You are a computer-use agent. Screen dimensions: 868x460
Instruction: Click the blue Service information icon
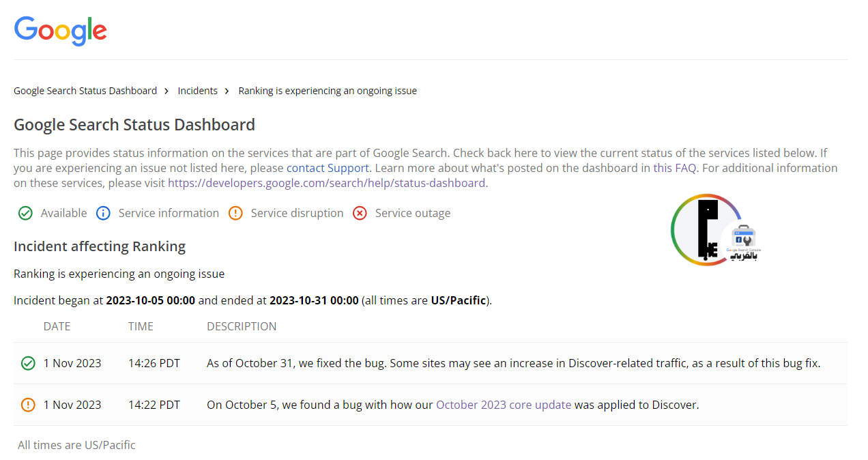[x=103, y=214]
